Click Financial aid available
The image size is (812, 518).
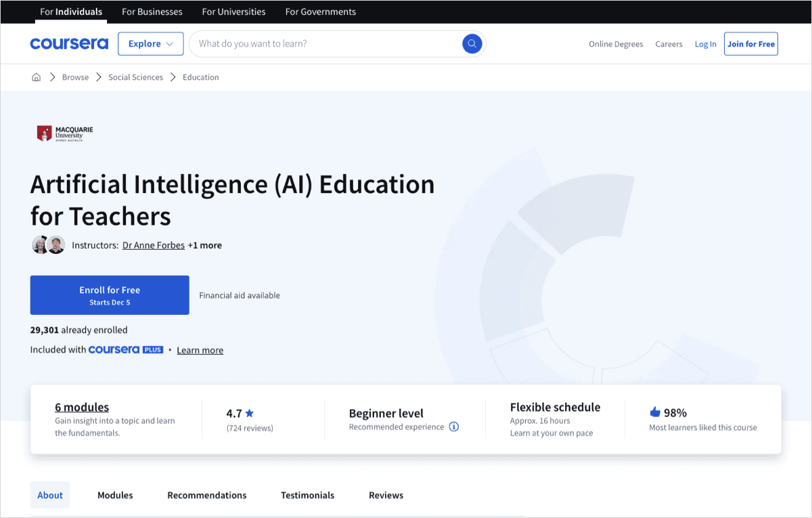tap(240, 295)
